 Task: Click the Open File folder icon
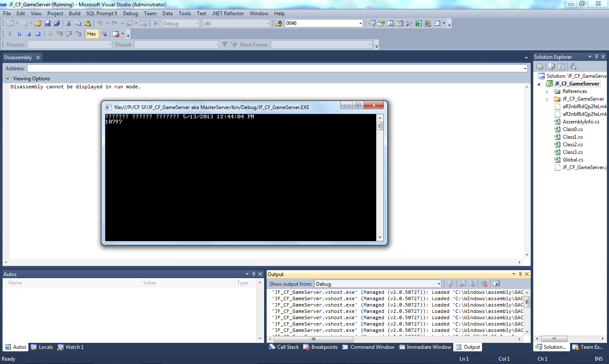(x=38, y=23)
